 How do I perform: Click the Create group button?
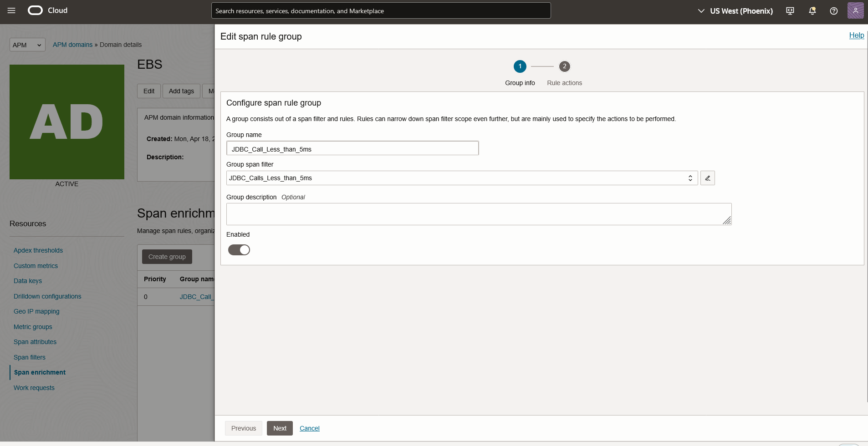point(167,256)
